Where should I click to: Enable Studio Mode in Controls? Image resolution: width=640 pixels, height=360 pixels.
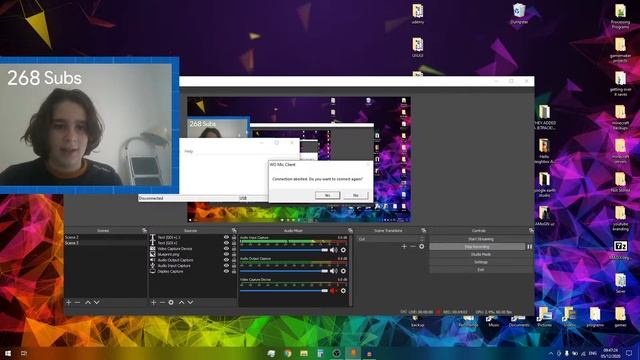click(x=481, y=254)
